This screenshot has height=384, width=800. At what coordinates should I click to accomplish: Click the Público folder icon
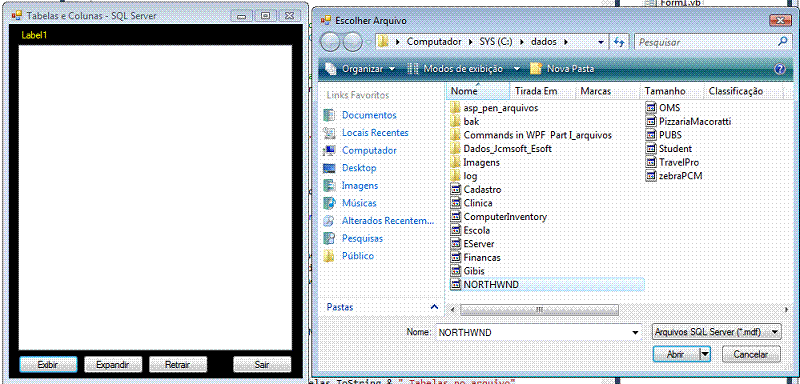pos(330,256)
